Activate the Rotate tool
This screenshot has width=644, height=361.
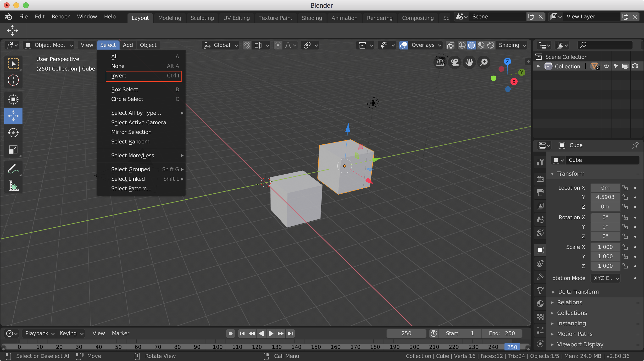(x=13, y=133)
